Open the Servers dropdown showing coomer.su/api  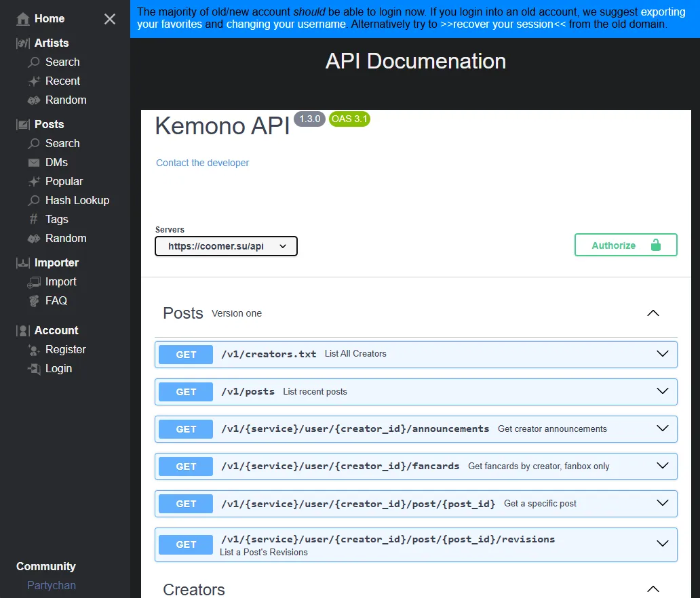(226, 246)
